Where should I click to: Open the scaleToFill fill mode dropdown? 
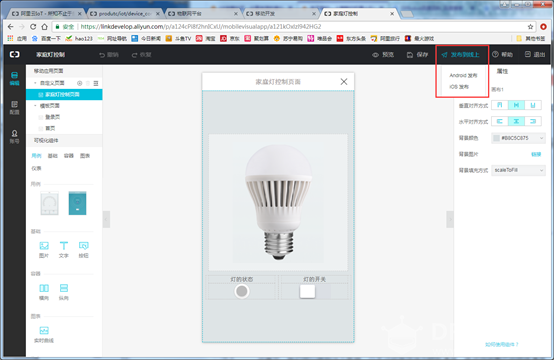point(518,170)
